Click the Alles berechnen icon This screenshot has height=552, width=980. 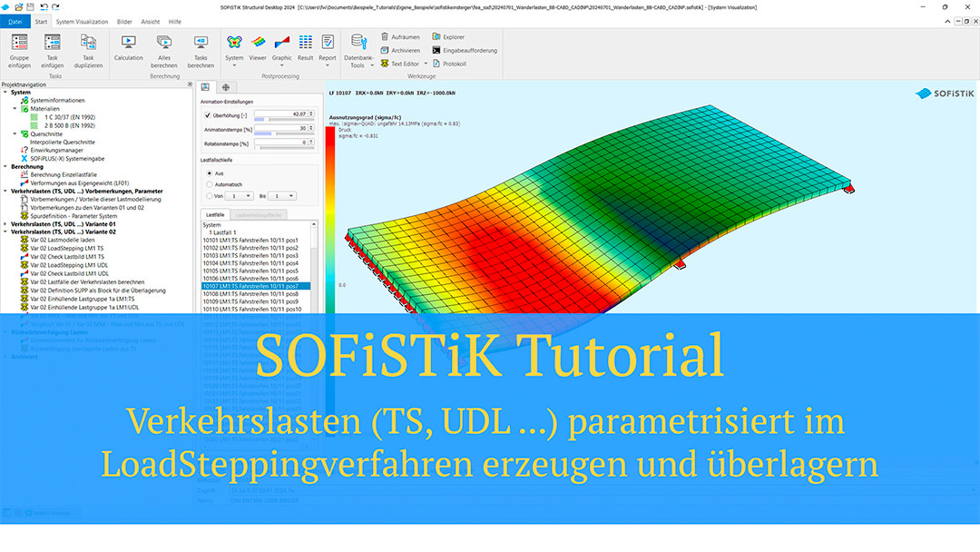pyautogui.click(x=164, y=44)
